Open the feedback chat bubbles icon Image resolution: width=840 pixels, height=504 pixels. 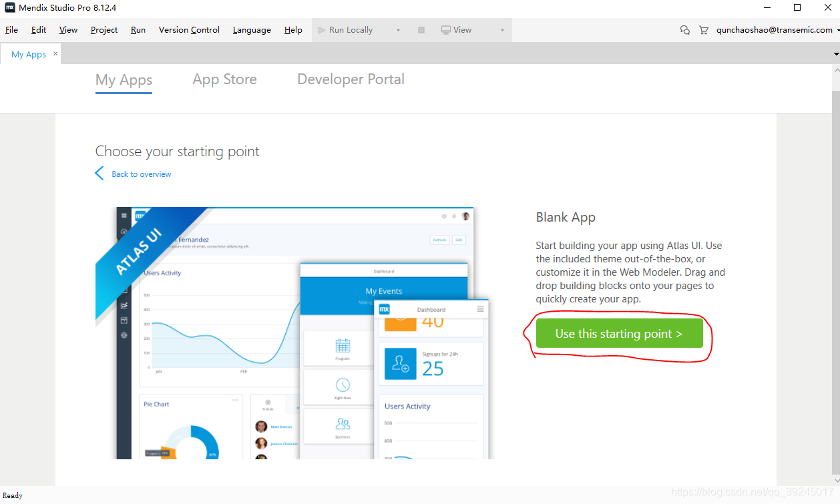pos(684,30)
